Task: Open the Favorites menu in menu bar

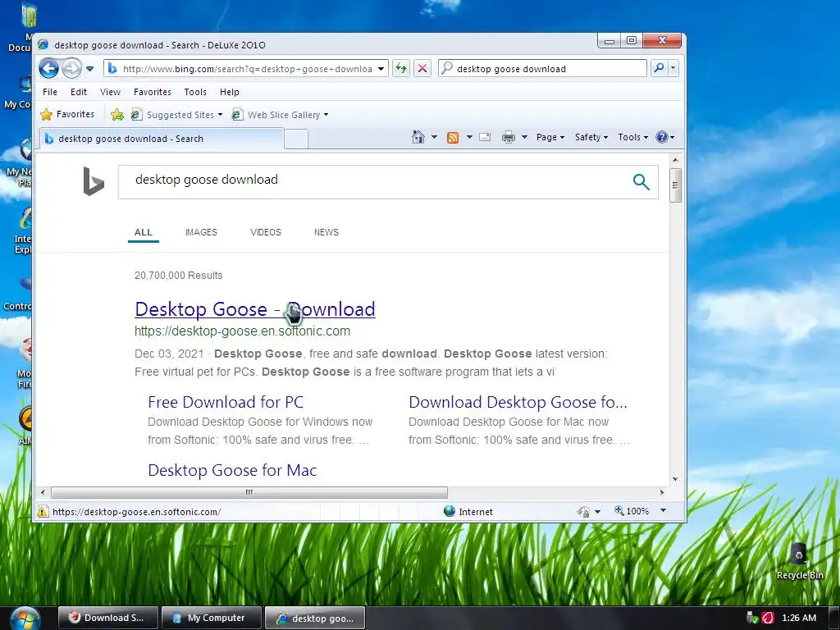Action: (x=152, y=92)
